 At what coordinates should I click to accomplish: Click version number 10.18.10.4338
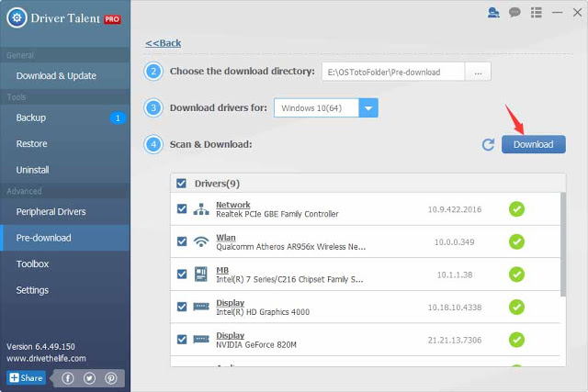click(455, 308)
